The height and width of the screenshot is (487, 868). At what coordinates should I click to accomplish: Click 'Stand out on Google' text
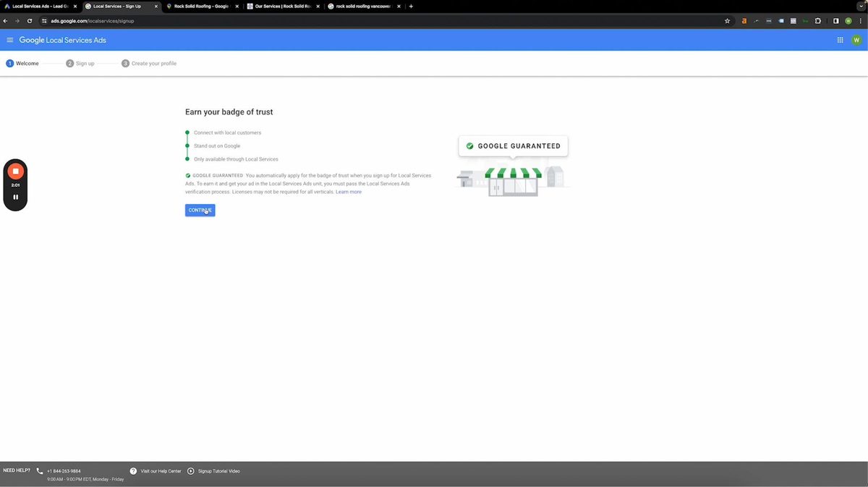pyautogui.click(x=217, y=146)
